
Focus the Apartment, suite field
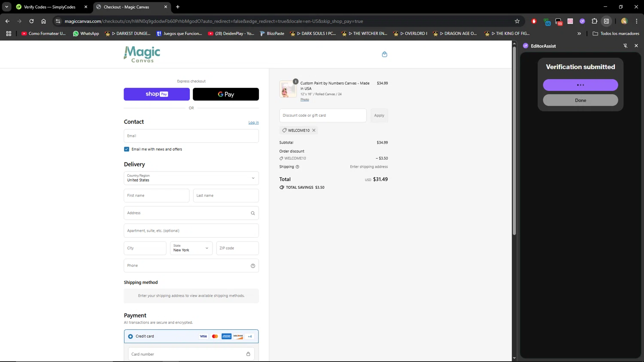click(x=191, y=231)
